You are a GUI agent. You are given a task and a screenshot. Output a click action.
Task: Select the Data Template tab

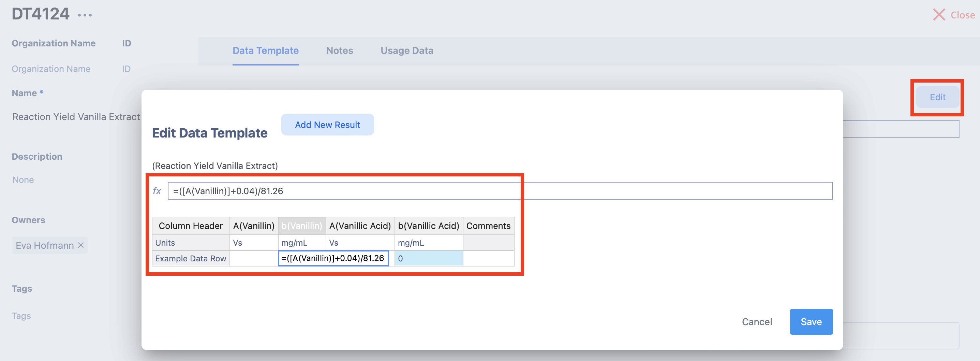click(265, 50)
